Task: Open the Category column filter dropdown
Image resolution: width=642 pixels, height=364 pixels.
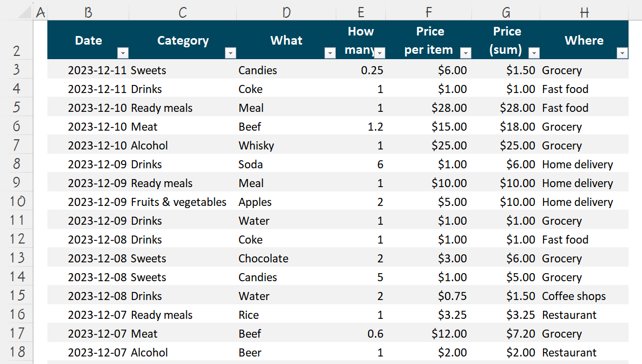Action: 230,53
